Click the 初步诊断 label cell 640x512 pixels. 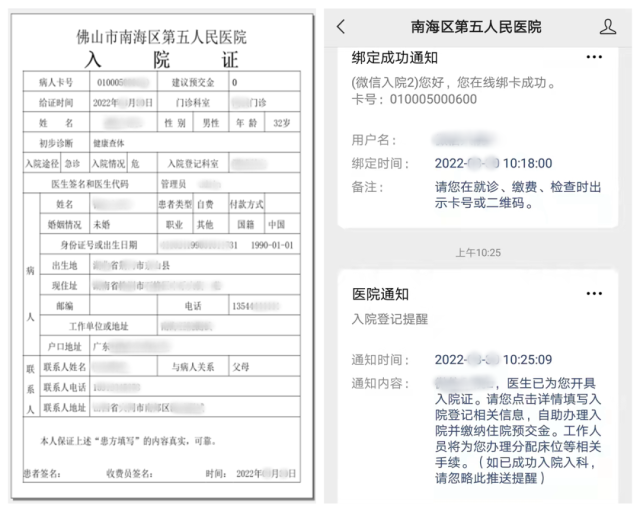[x=56, y=143]
